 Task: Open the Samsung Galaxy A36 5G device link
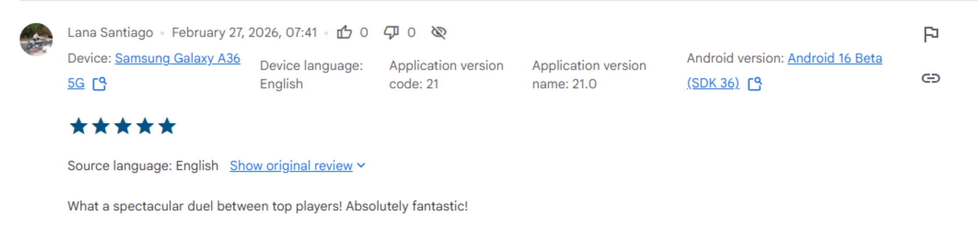point(177,58)
